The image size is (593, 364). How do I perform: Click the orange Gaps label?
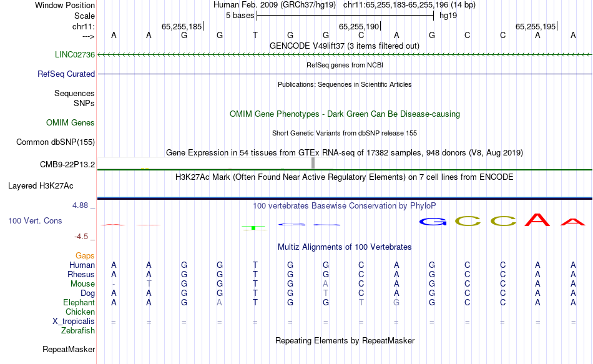point(85,256)
